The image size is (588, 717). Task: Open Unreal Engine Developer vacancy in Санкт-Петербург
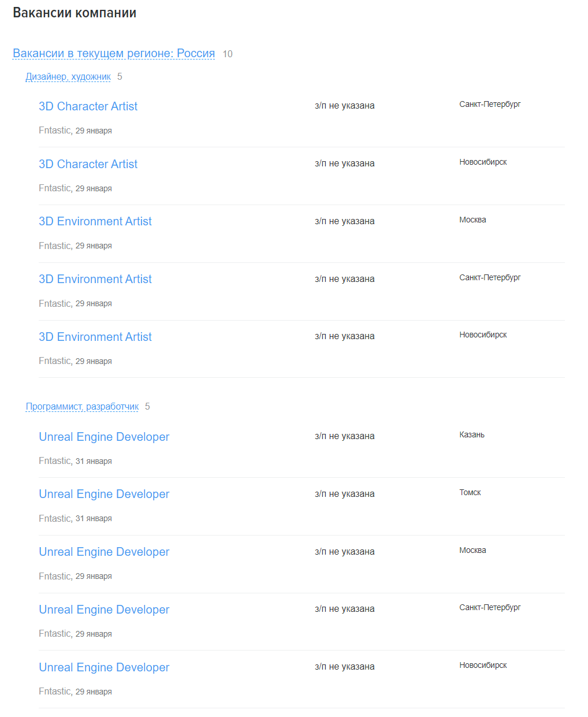click(x=104, y=610)
